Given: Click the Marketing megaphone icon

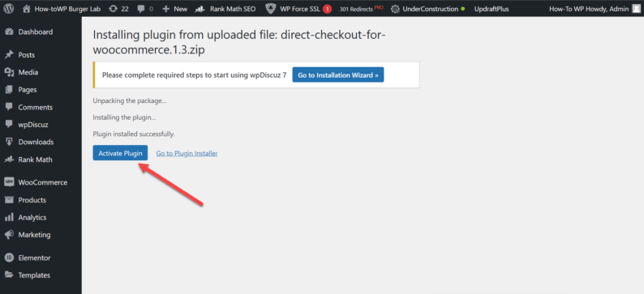Looking at the screenshot, I should (x=9, y=235).
